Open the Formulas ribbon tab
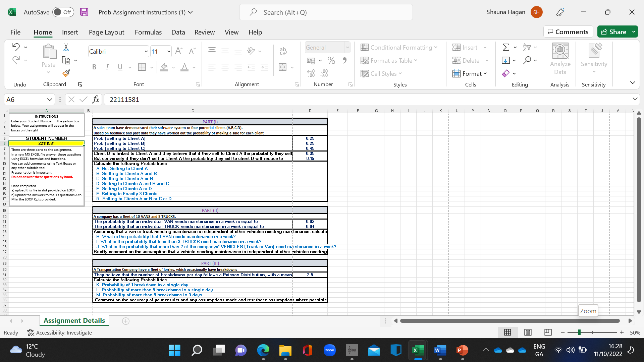This screenshot has width=644, height=362. pos(148,32)
